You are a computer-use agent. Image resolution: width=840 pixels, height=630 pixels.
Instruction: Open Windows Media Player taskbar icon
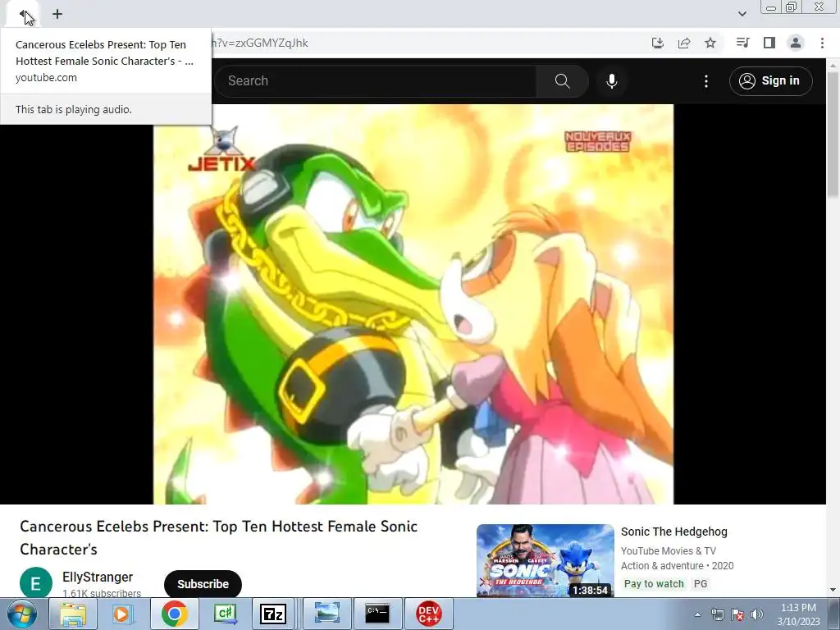point(121,614)
